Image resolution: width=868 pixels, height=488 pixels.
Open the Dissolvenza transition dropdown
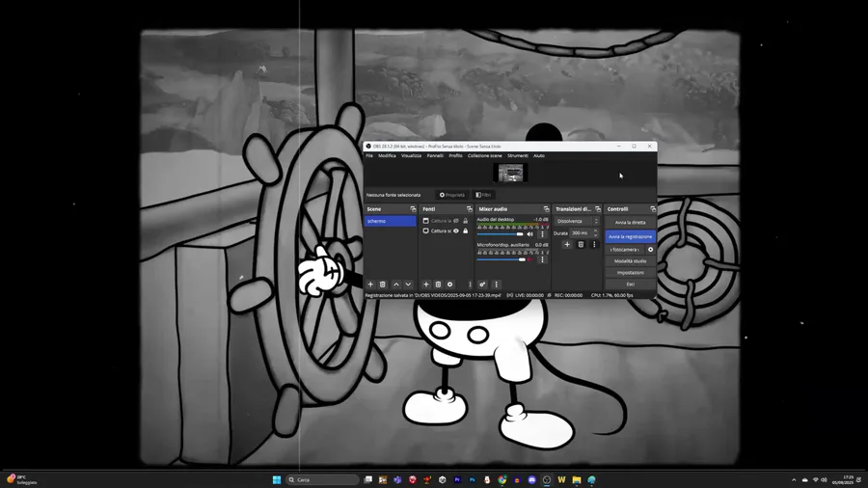click(577, 221)
